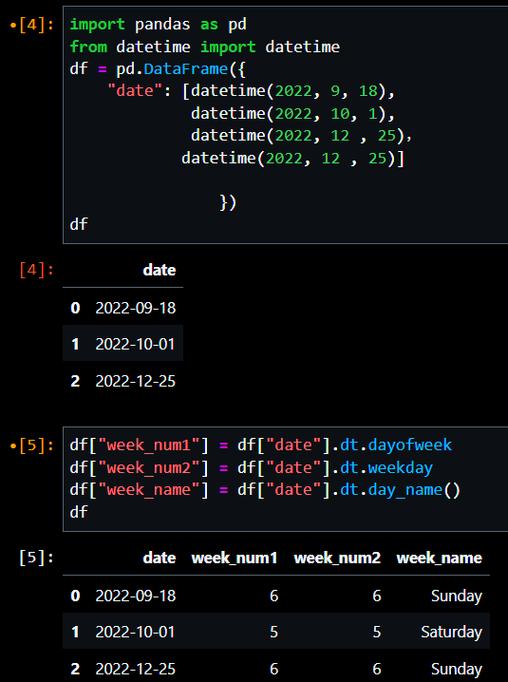Click week_num1 value in second-table 2022-12-25 row
Screen dimensions: 508x682
click(274, 669)
